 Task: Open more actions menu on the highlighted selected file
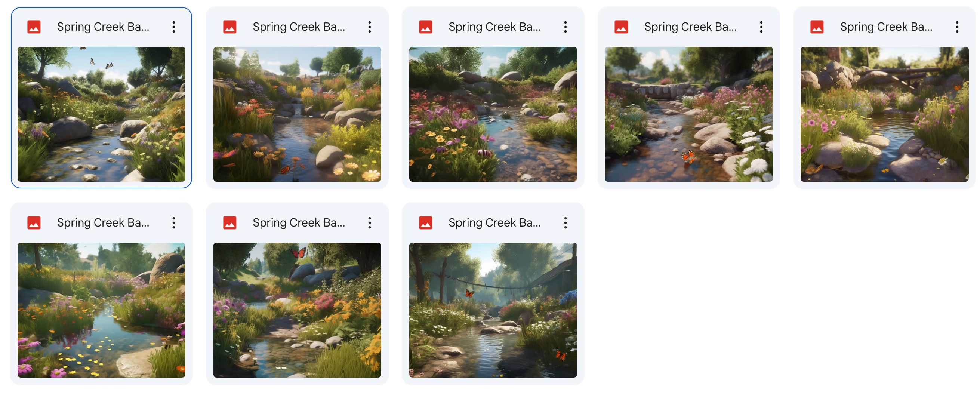[173, 27]
